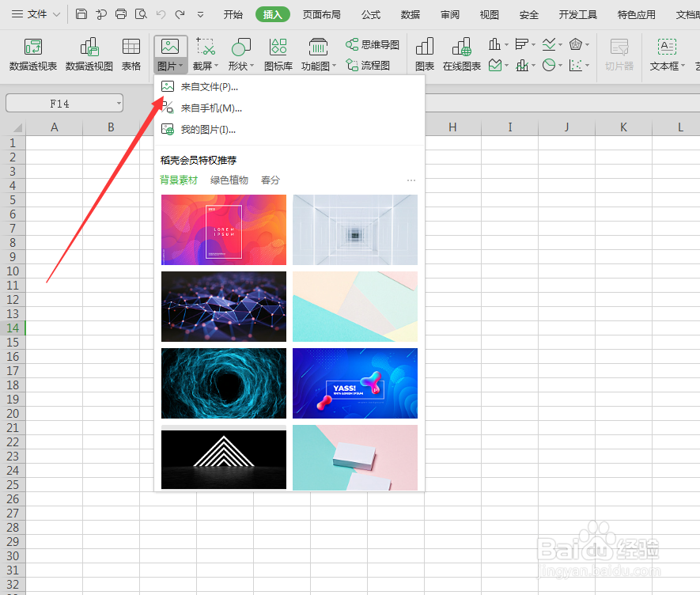Image resolution: width=700 pixels, height=595 pixels.
Task: Switch to the 页面布局 ribbon tab
Action: [321, 15]
